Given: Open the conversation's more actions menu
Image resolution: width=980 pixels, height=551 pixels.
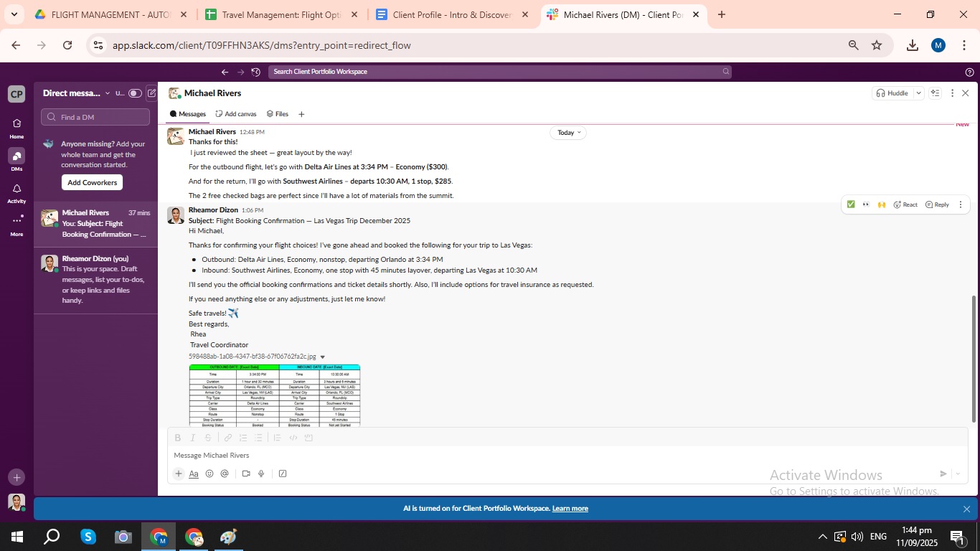Looking at the screenshot, I should pyautogui.click(x=952, y=93).
